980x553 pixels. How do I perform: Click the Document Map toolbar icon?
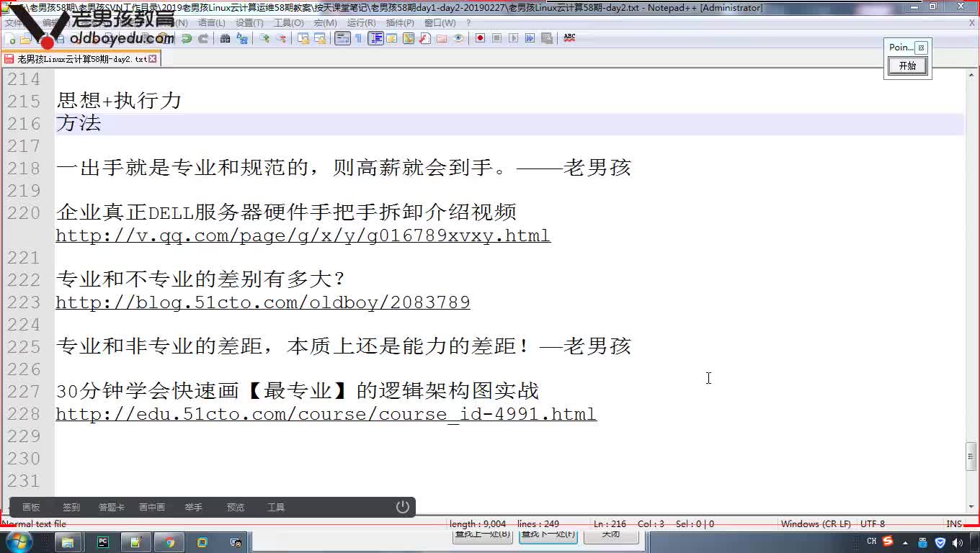pyautogui.click(x=409, y=38)
